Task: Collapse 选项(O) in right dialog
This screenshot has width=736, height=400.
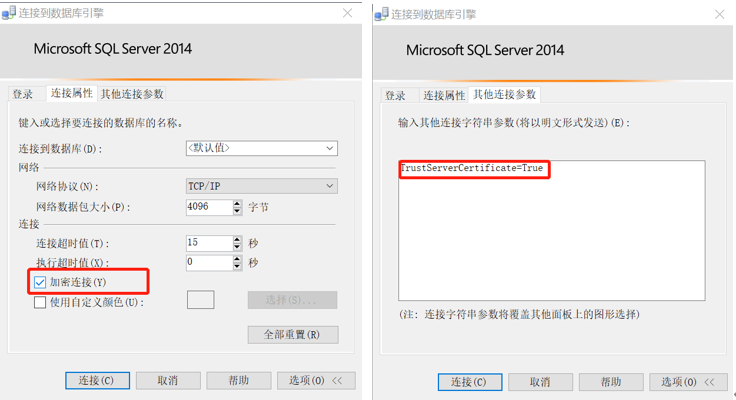Action: pyautogui.click(x=688, y=382)
